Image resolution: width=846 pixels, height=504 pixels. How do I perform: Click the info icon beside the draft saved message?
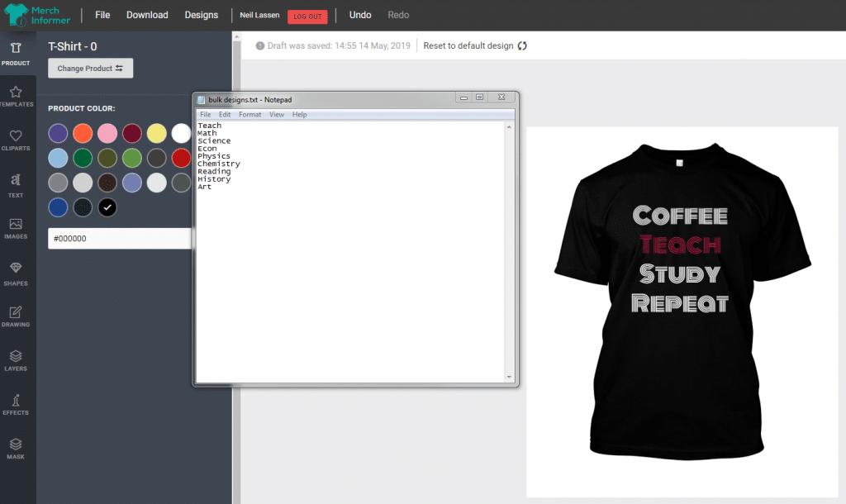click(260, 46)
